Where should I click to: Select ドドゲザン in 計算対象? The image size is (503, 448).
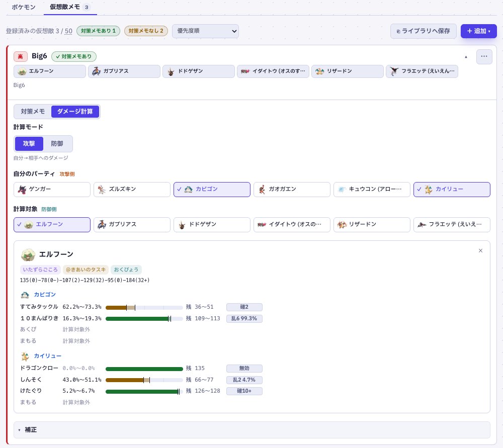pos(212,225)
